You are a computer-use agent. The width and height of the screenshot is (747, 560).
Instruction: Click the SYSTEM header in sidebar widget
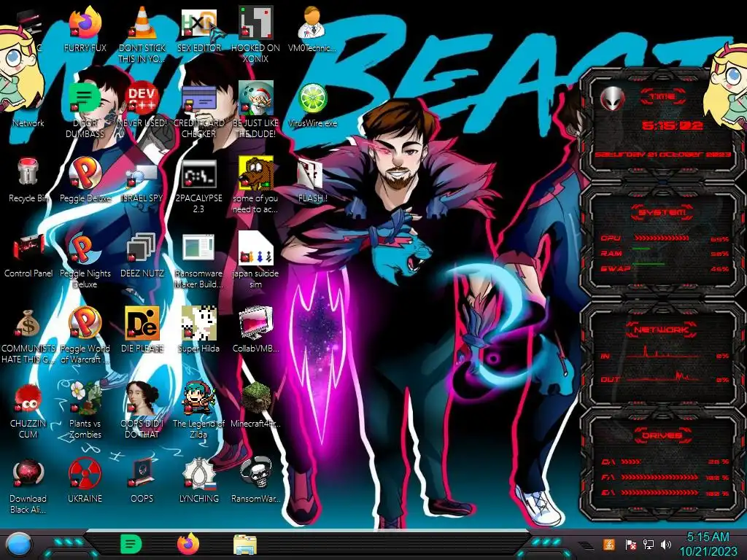click(x=662, y=212)
